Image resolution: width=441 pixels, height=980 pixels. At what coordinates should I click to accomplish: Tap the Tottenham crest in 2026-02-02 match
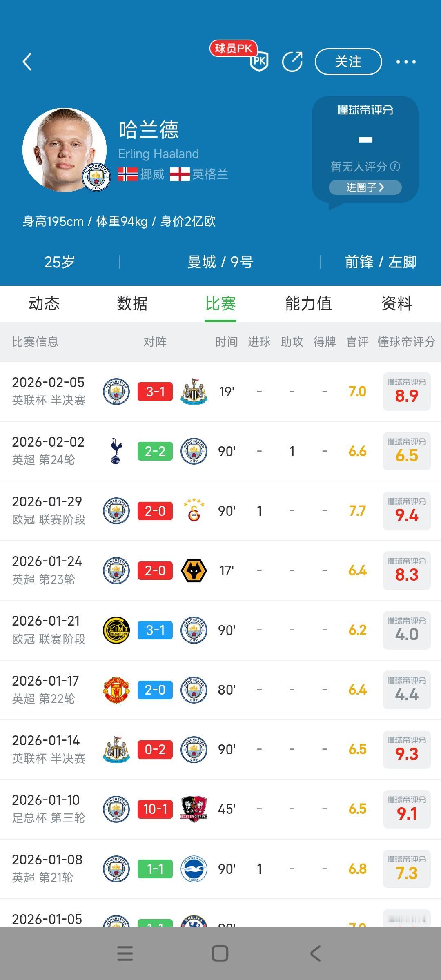[116, 451]
